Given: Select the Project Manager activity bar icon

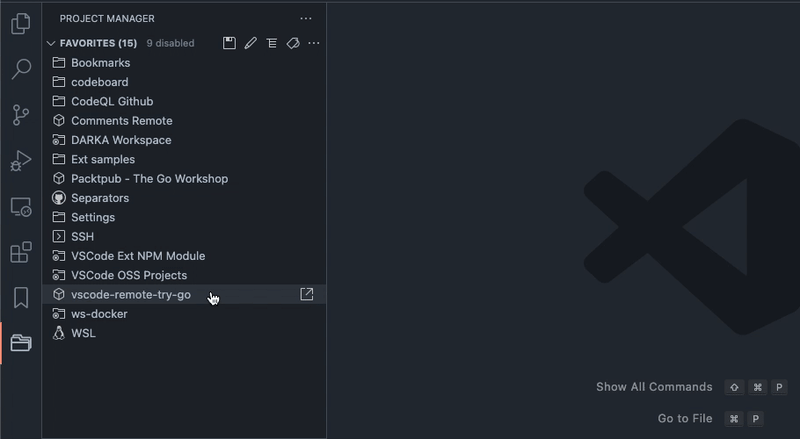Looking at the screenshot, I should 21,343.
